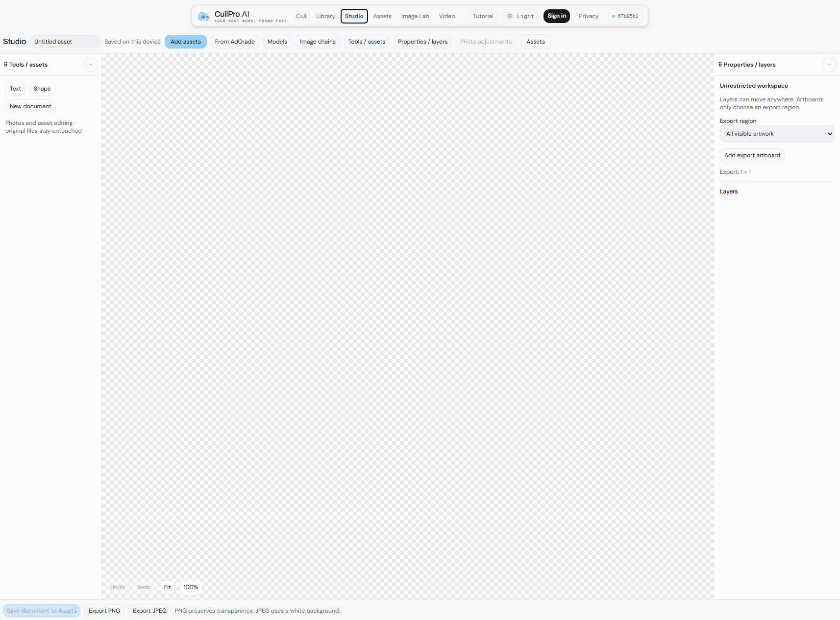The height and width of the screenshot is (620, 840).
Task: Export the document as PNG
Action: tap(104, 611)
